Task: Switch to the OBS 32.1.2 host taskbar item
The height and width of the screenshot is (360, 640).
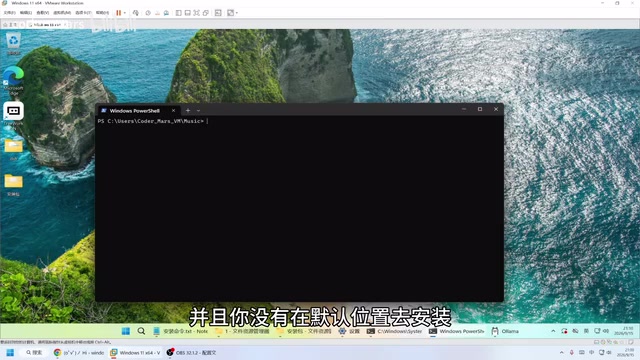Action: click(x=191, y=352)
